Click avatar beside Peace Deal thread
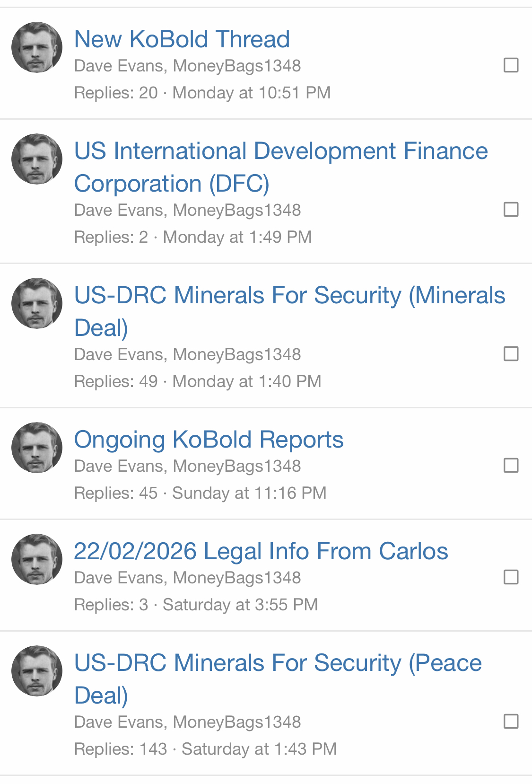This screenshot has width=532, height=784. (x=37, y=671)
